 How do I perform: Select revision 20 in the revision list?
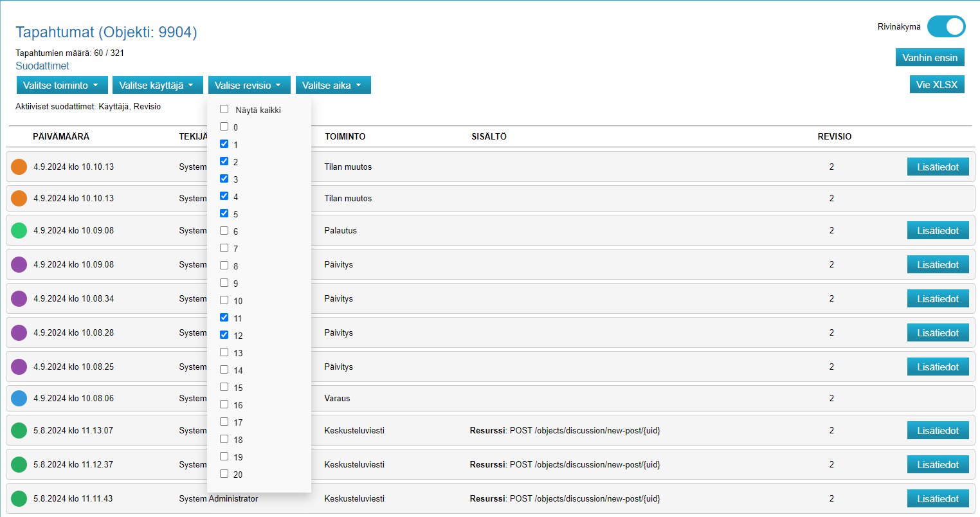[224, 474]
